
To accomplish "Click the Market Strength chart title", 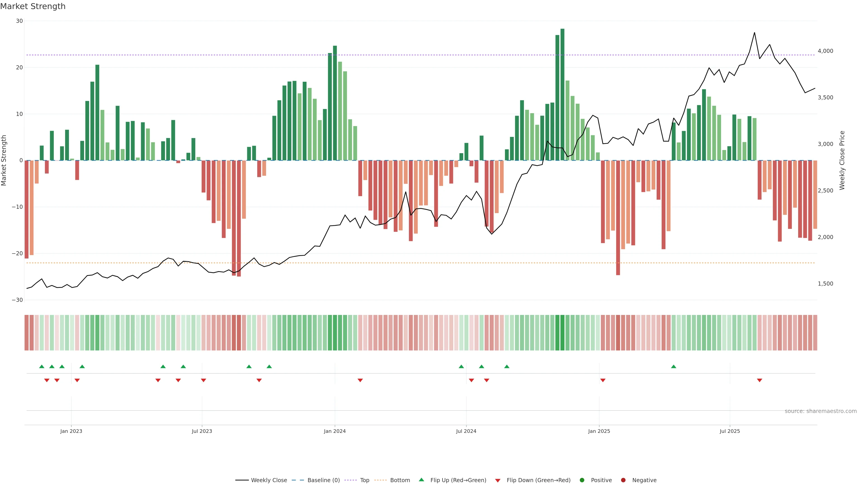I will (33, 6).
